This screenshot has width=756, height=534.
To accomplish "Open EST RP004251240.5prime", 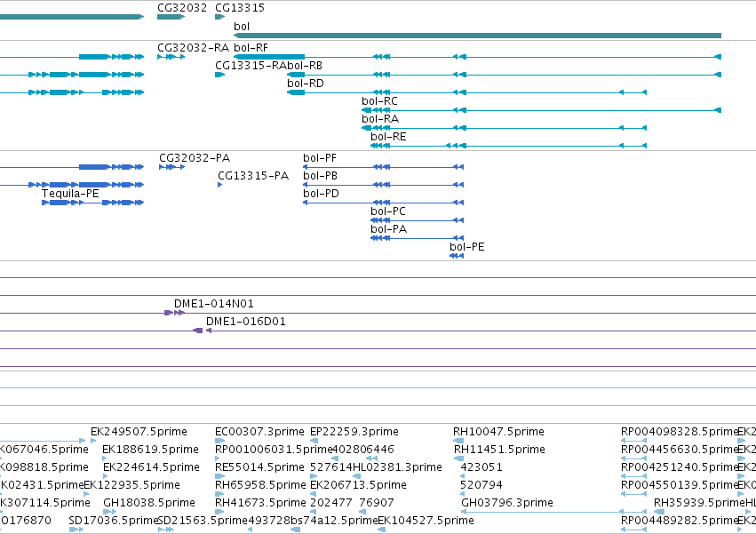I will 679,467.
